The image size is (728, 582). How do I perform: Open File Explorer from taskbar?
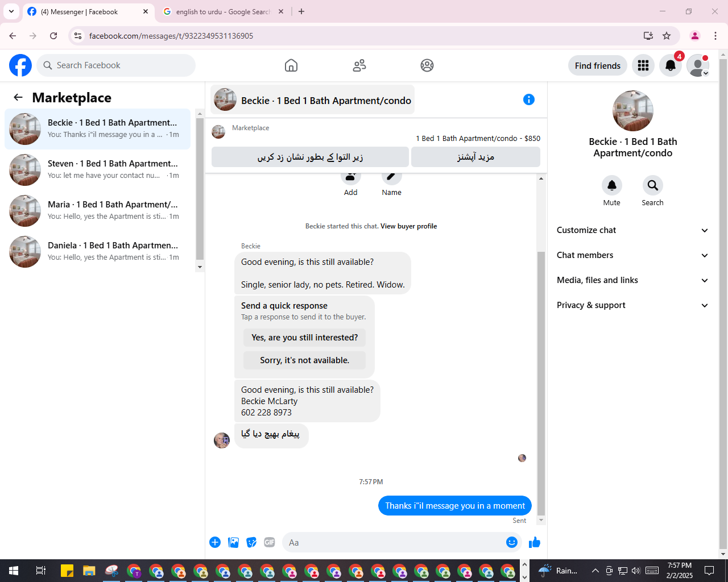(x=89, y=571)
